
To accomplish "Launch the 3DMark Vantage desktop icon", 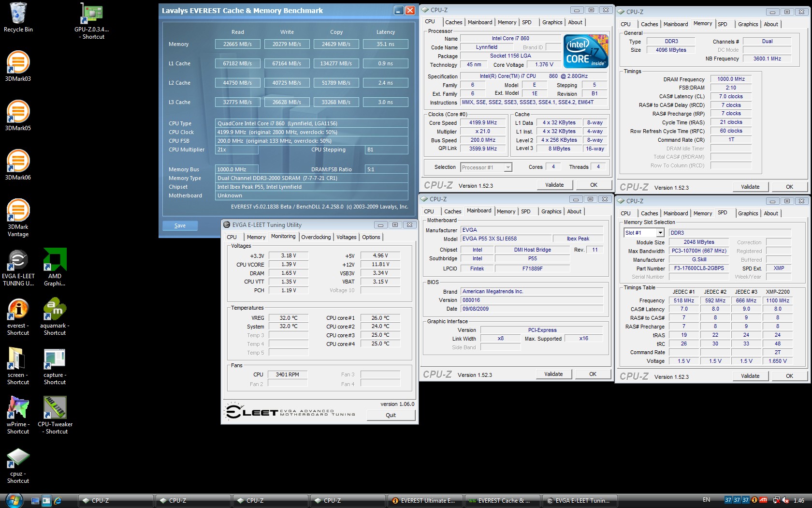I will pos(18,218).
